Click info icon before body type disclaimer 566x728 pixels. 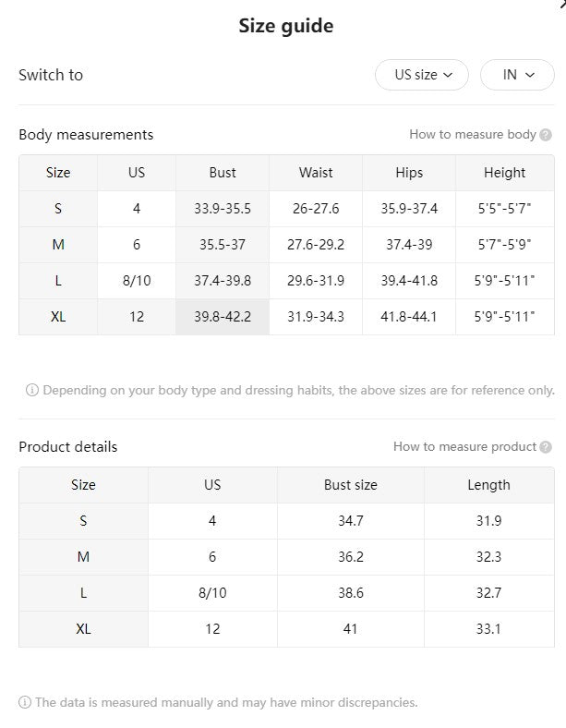(x=32, y=390)
